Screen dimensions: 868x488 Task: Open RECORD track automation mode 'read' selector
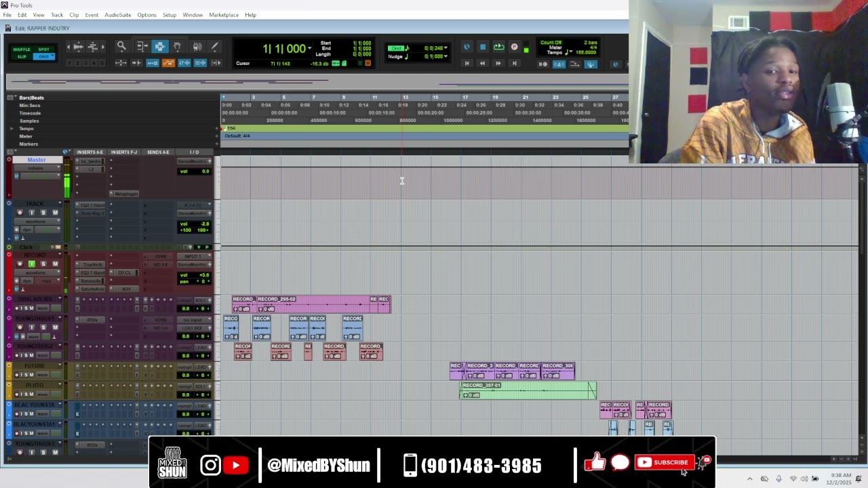47,281
